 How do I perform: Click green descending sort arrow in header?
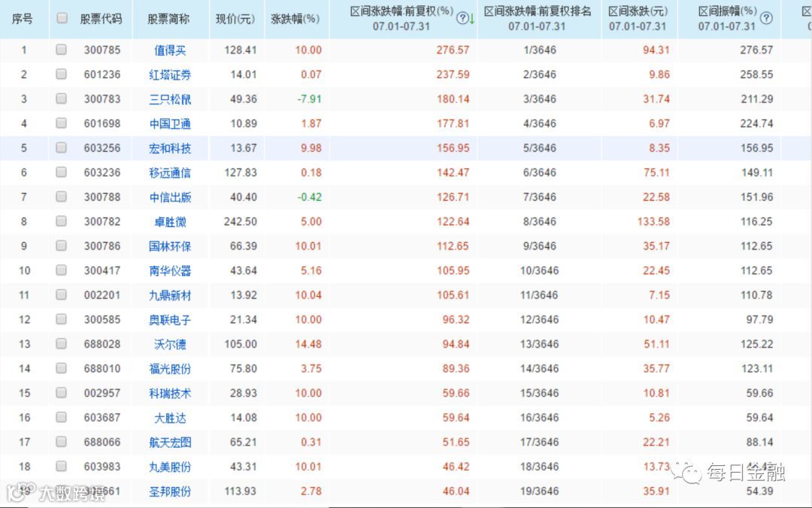(x=472, y=19)
